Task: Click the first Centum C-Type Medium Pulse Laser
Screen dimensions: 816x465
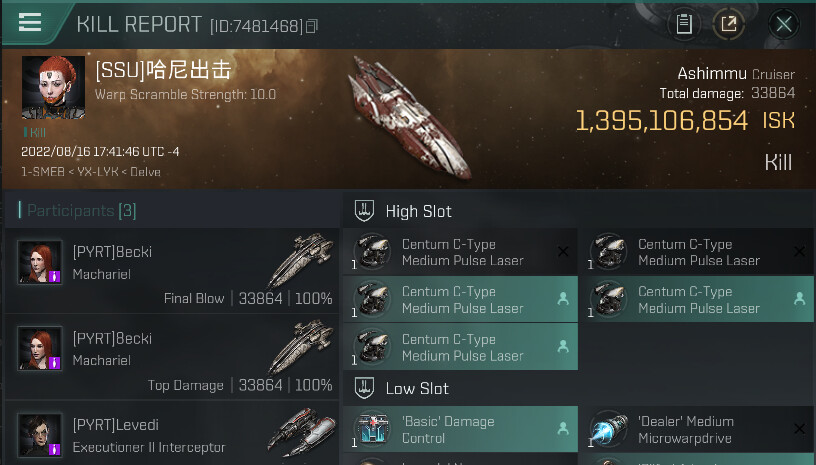Action: 460,252
